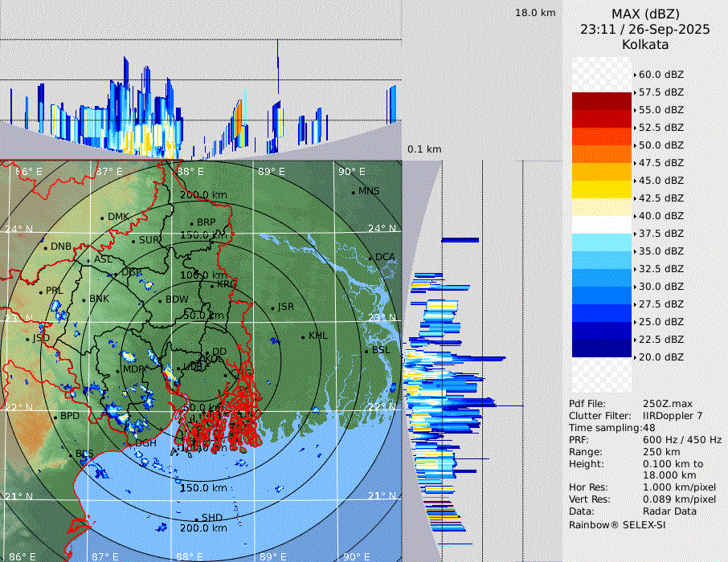Click the white swatch below 40.0 dBZ
The image size is (728, 562).
(602, 224)
